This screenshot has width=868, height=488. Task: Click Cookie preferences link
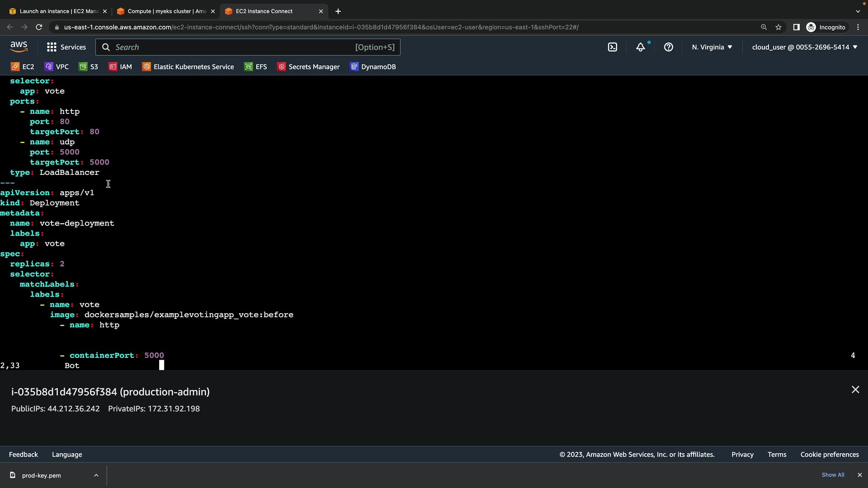(x=830, y=455)
